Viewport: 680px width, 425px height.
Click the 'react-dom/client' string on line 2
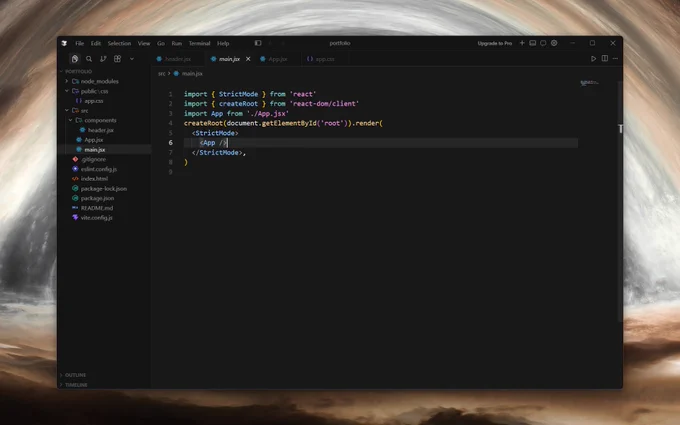[x=324, y=104]
